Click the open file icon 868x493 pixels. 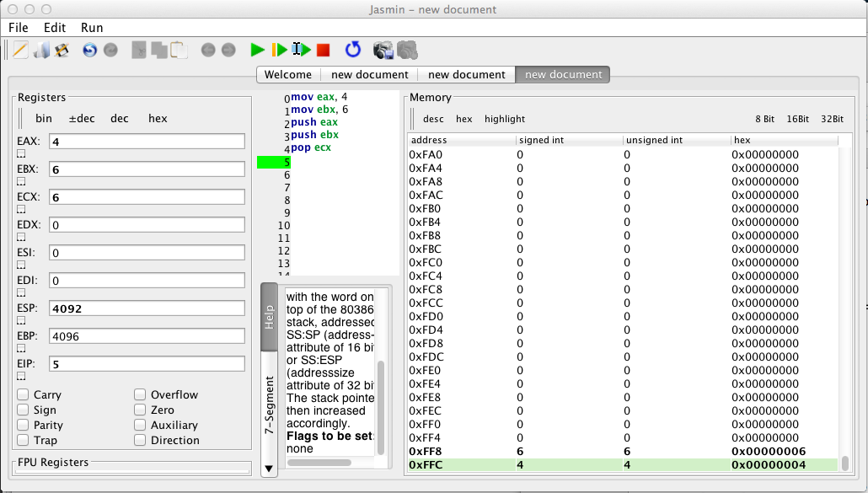click(41, 51)
